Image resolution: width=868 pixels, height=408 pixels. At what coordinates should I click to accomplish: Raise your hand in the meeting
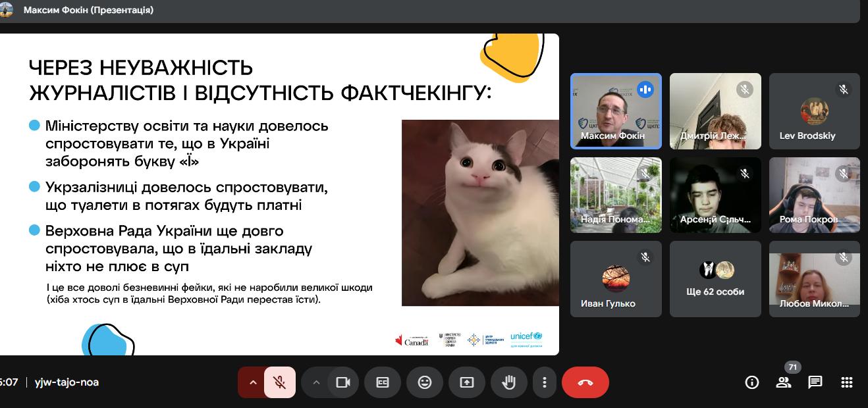coord(508,382)
